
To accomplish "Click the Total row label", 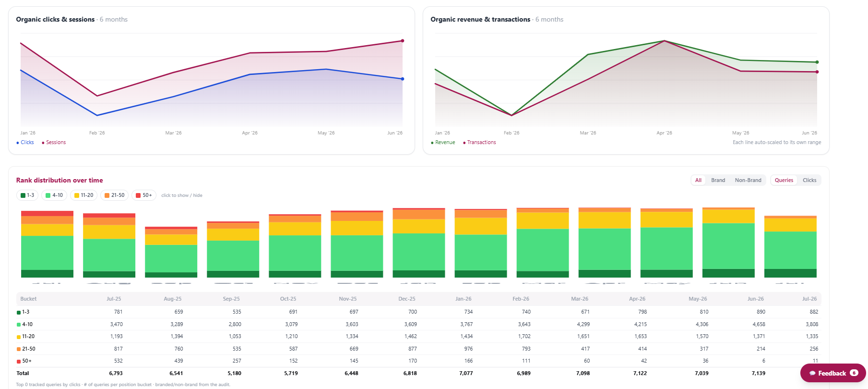I will click(23, 373).
